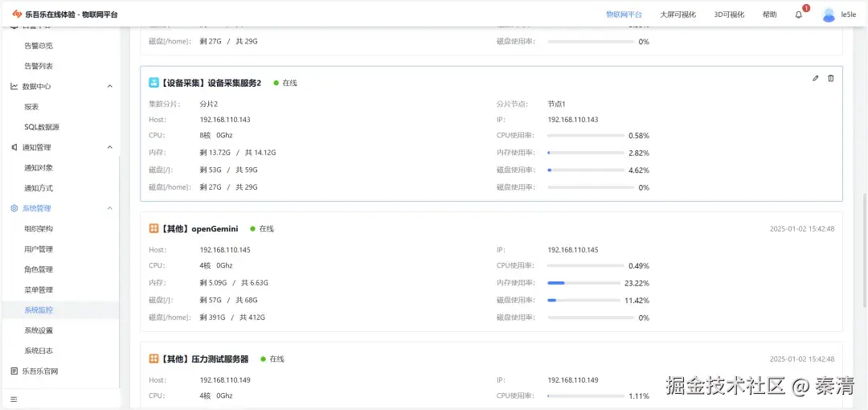Click memory text 剩 5.09G / 共 6.63G
Viewport: 868px width, 410px height.
234,283
